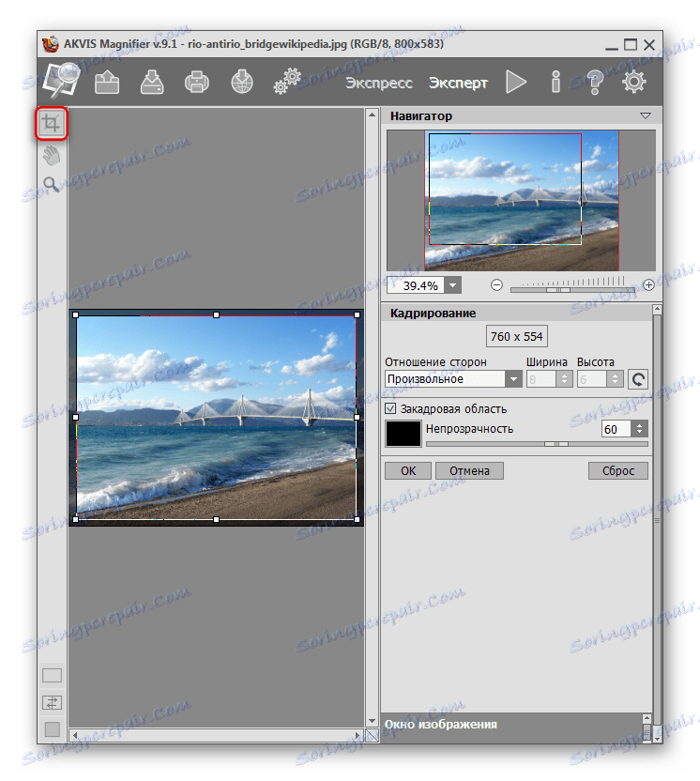700x781 pixels.
Task: Open the Отношение сторон dropdown Произвольное
Action: tap(453, 379)
